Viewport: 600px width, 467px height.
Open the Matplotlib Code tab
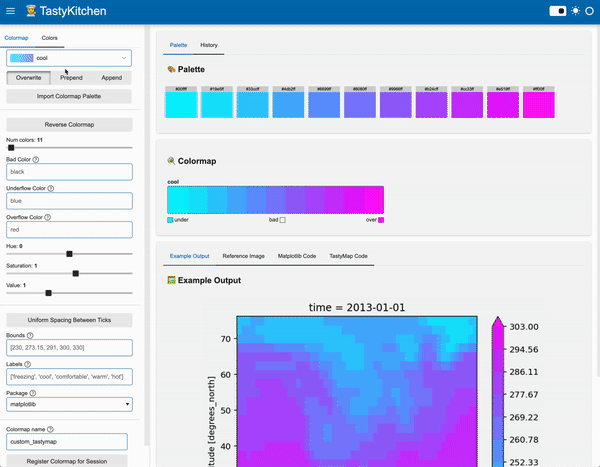[x=296, y=256]
